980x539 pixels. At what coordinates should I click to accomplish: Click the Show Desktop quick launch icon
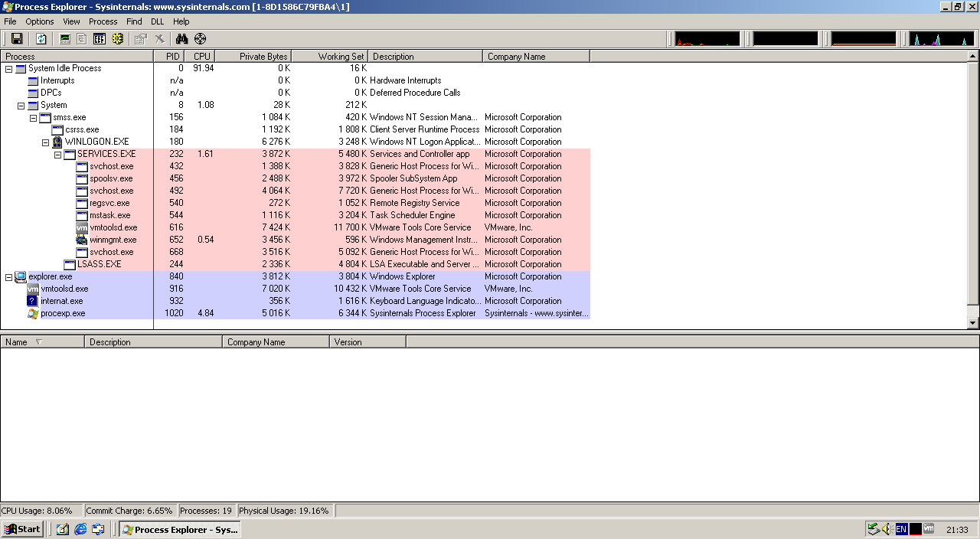click(63, 529)
